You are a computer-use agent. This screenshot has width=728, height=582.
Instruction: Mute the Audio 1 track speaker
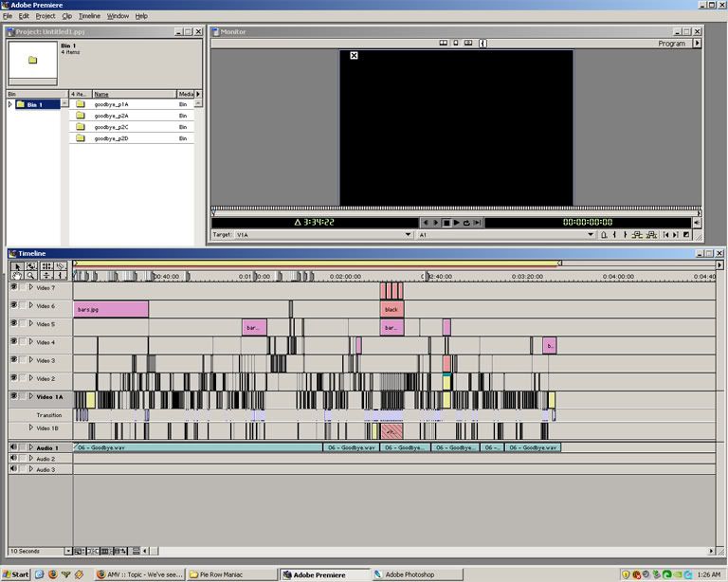(14, 446)
